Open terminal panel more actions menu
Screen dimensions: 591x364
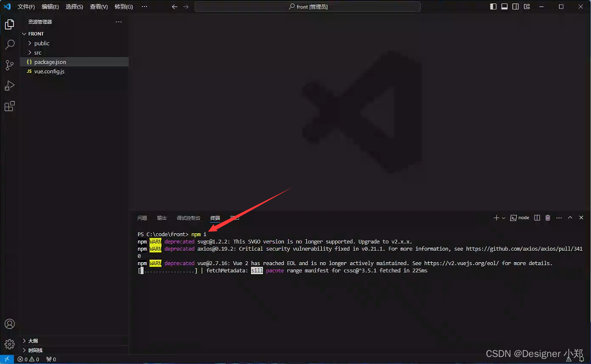[x=559, y=218]
